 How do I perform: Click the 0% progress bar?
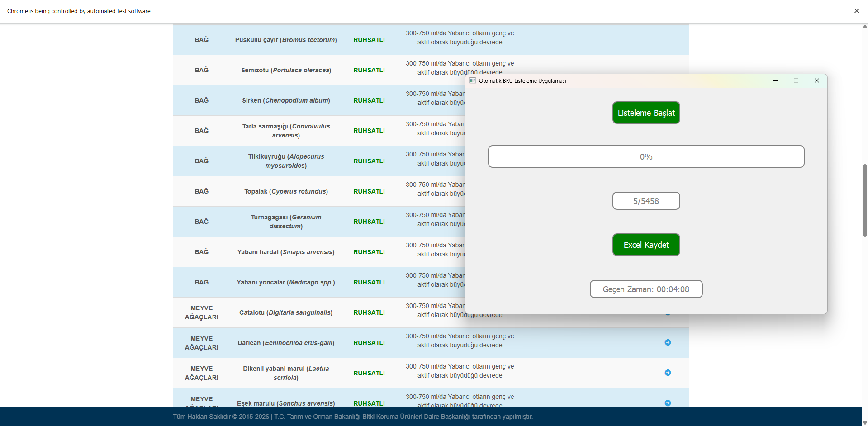click(646, 156)
